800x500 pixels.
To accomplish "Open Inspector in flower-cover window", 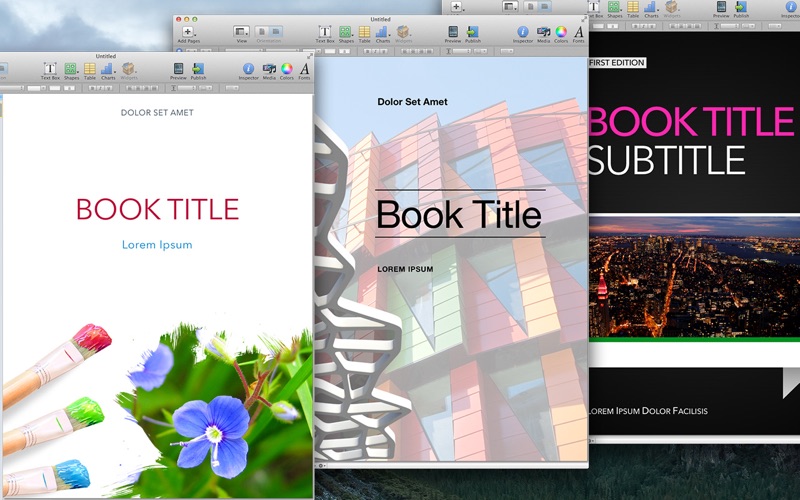I will [248, 71].
